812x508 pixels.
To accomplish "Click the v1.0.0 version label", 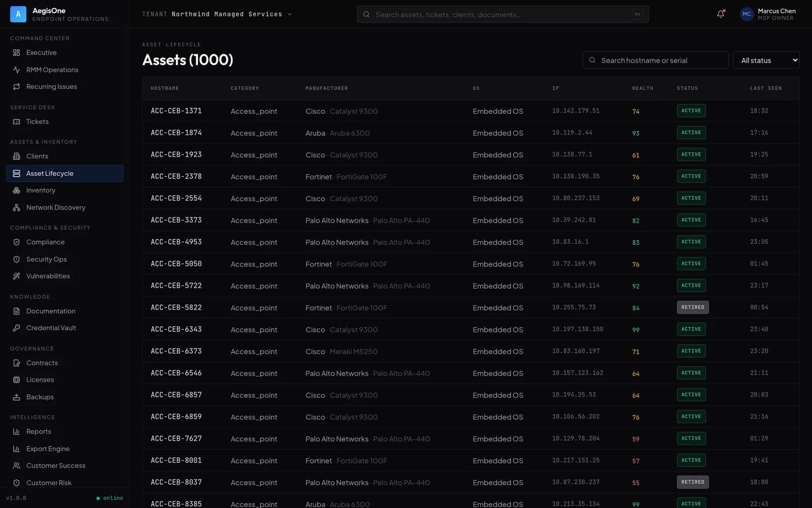I will [16, 498].
